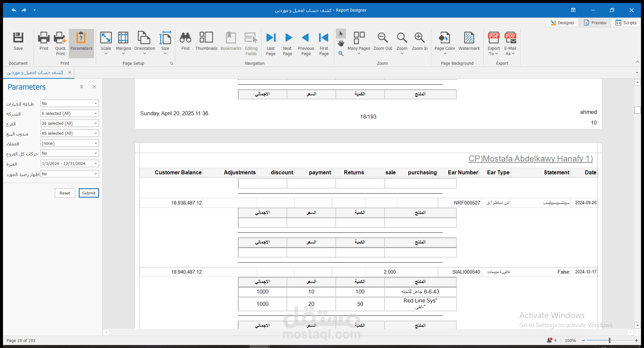Select the NRF000527 table cell
Image resolution: width=644 pixels, height=348 pixels.
tap(459, 203)
